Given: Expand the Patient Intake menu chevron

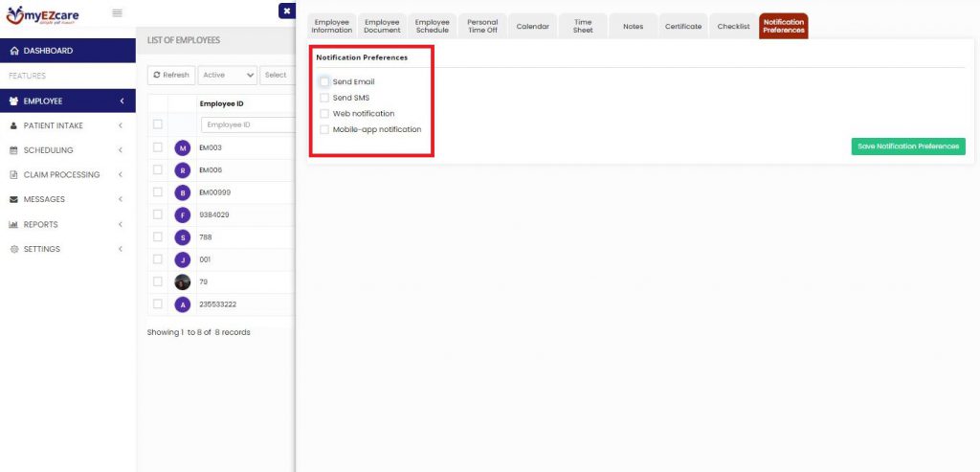Looking at the screenshot, I should [120, 125].
